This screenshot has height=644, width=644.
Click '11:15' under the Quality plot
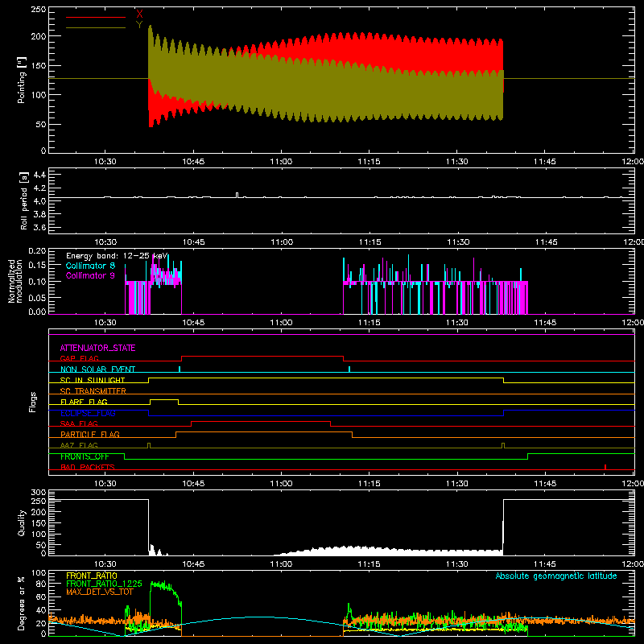(x=369, y=564)
